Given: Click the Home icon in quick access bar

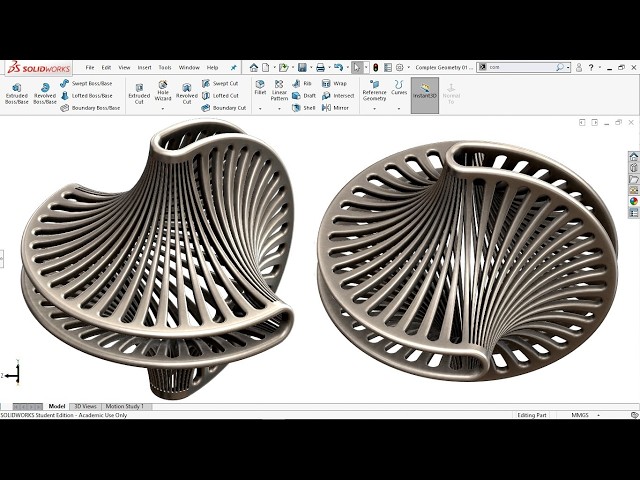Looking at the screenshot, I should (x=254, y=67).
